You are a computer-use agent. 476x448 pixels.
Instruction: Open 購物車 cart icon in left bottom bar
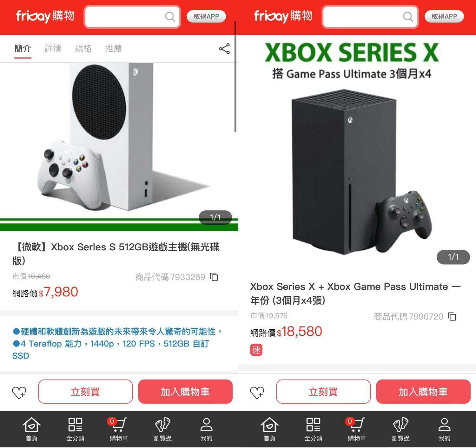[x=119, y=429]
